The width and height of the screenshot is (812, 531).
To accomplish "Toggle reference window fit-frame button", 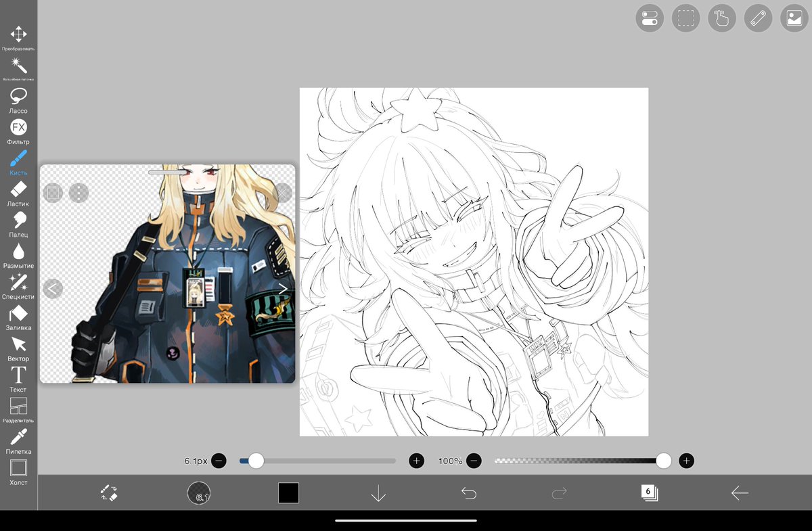I will tap(53, 193).
